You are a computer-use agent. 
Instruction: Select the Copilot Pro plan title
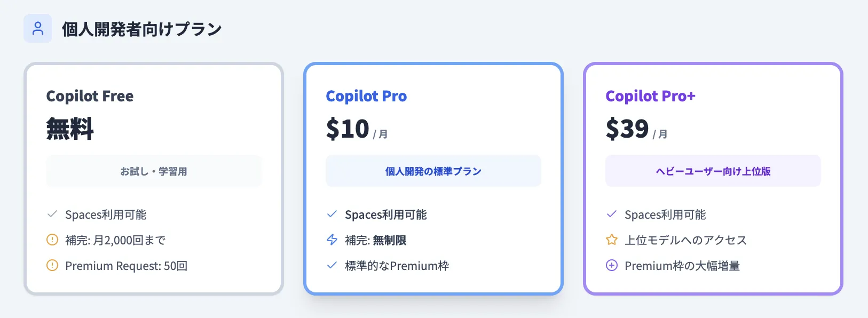pos(366,96)
